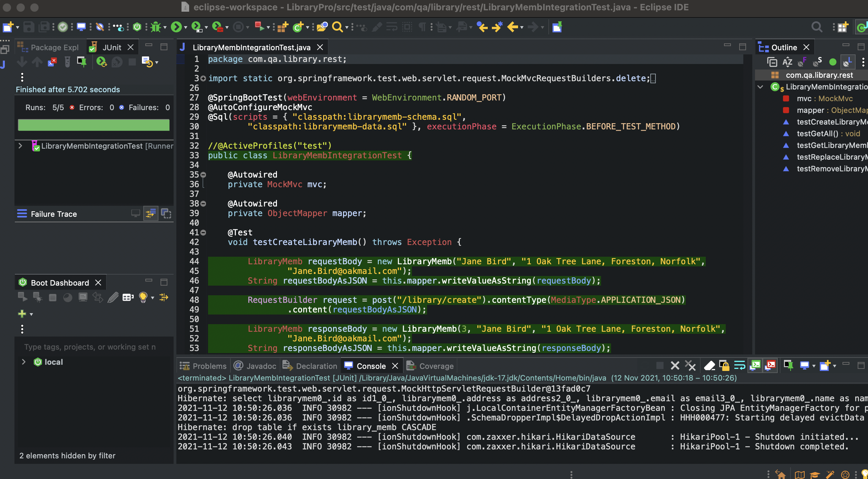
Task: Open the Test Run History dropdown in JUnit
Action: 157,62
